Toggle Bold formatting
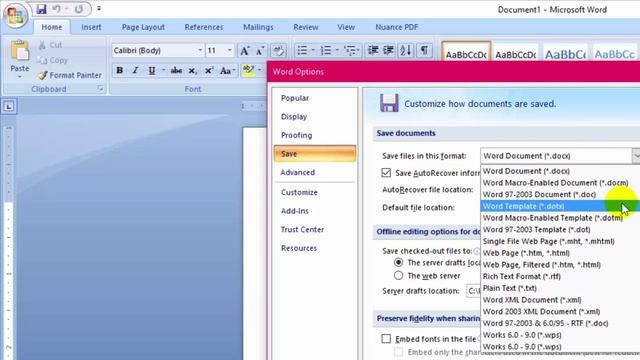 [x=120, y=70]
